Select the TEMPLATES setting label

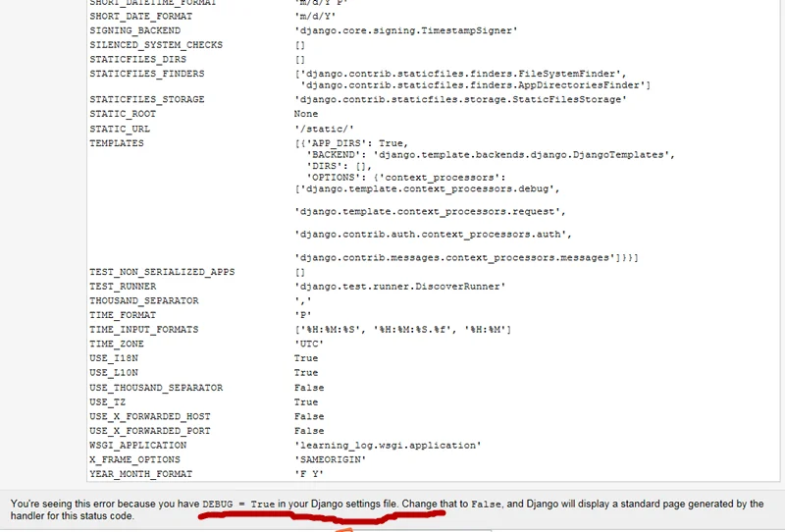coord(116,143)
